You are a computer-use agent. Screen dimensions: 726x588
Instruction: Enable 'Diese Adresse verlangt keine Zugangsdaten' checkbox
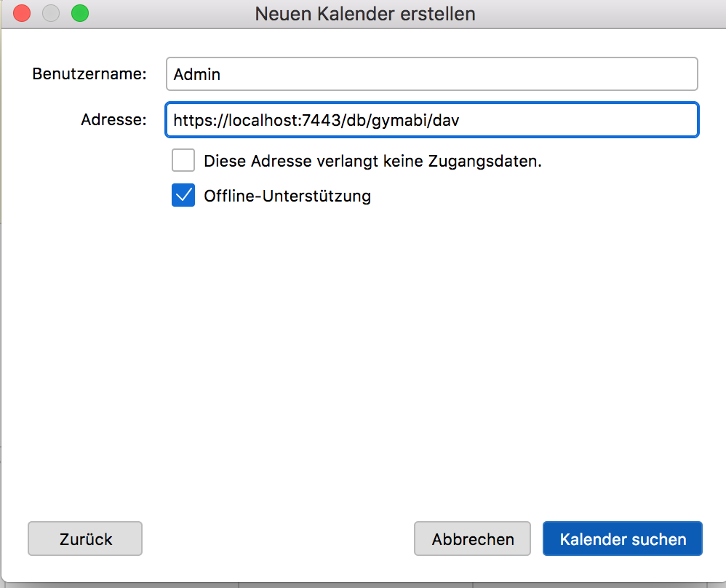tap(183, 161)
